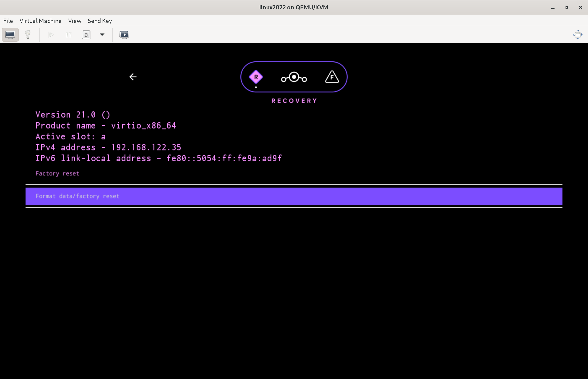This screenshot has height=379, width=588.
Task: Expand the shutdown options dropdown arrow
Action: 102,35
